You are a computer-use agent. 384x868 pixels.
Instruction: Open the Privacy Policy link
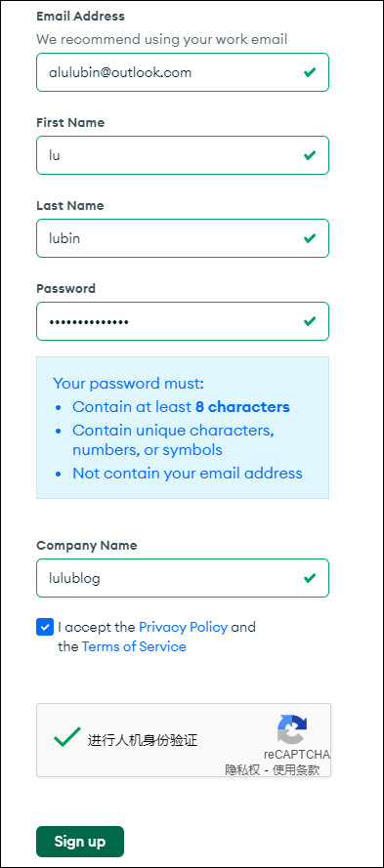click(x=183, y=627)
